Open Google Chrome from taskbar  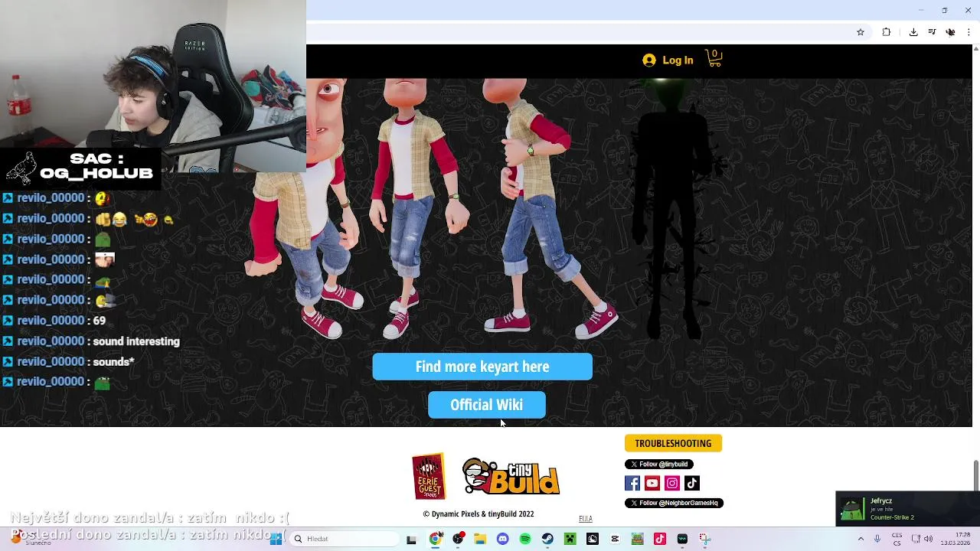click(x=435, y=540)
